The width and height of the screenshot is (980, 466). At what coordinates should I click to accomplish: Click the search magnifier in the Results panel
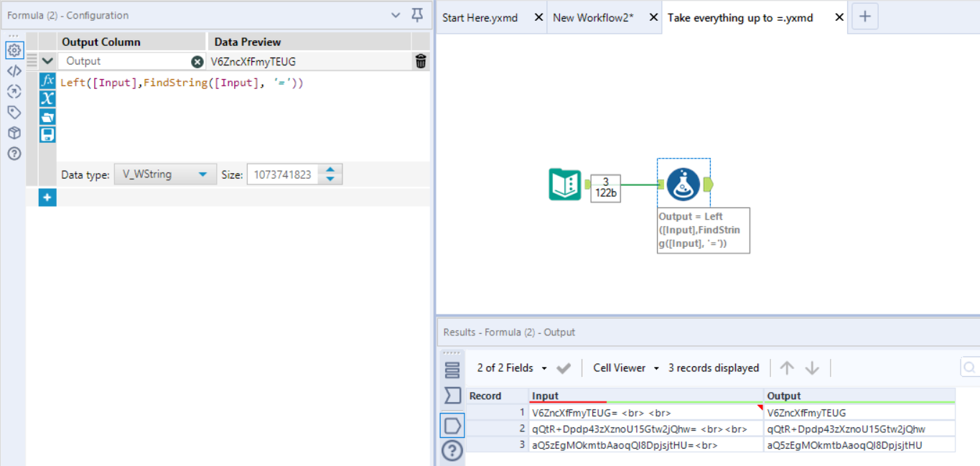(969, 368)
